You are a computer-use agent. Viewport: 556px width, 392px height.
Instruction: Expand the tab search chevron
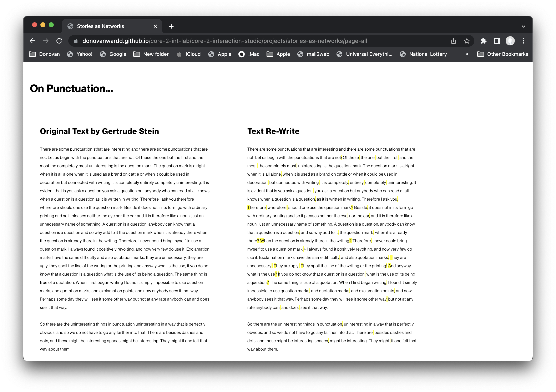(x=523, y=26)
